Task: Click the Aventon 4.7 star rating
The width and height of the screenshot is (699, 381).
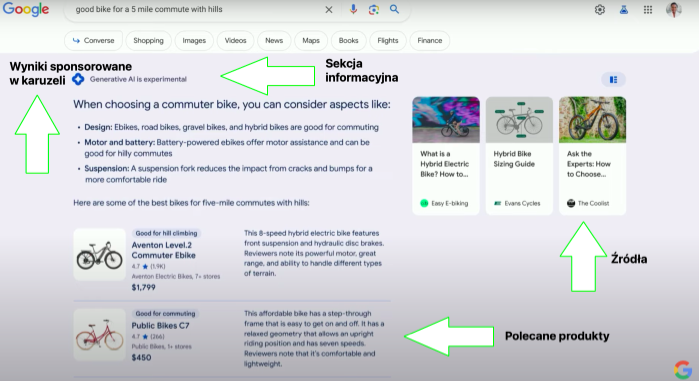Action: [148, 266]
